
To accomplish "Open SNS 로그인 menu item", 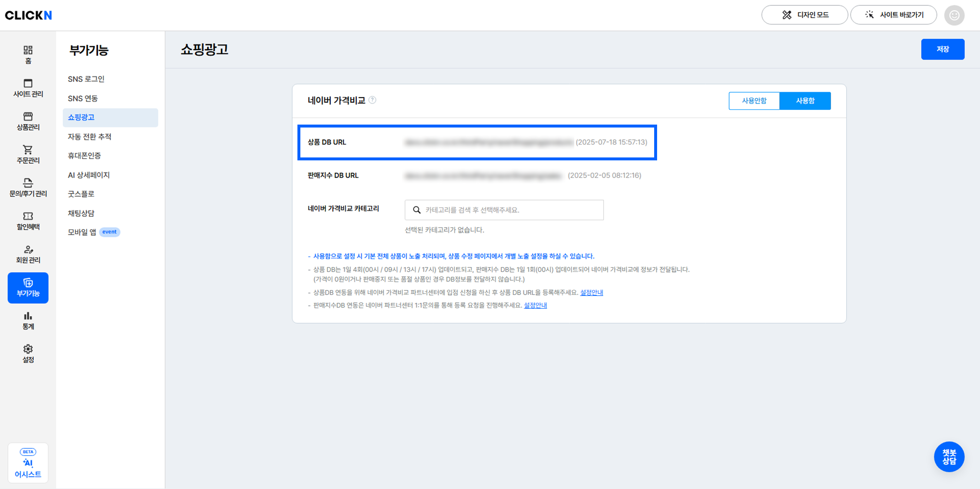I will tap(110, 79).
